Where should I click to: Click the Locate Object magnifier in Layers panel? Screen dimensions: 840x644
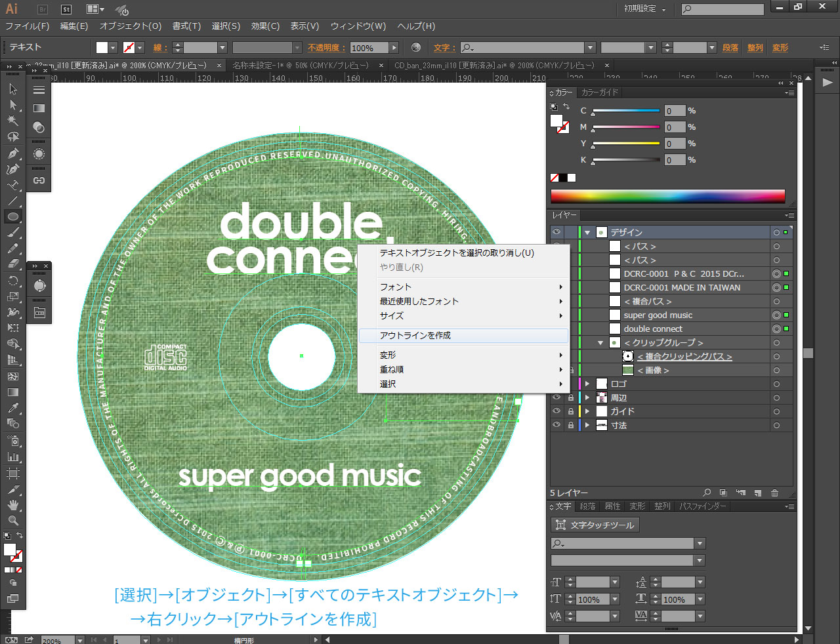[x=707, y=493]
